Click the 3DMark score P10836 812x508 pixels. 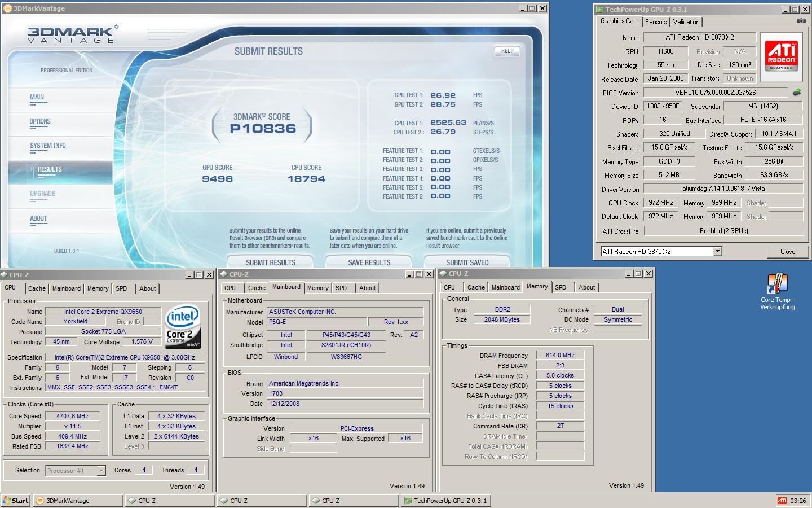pos(263,128)
